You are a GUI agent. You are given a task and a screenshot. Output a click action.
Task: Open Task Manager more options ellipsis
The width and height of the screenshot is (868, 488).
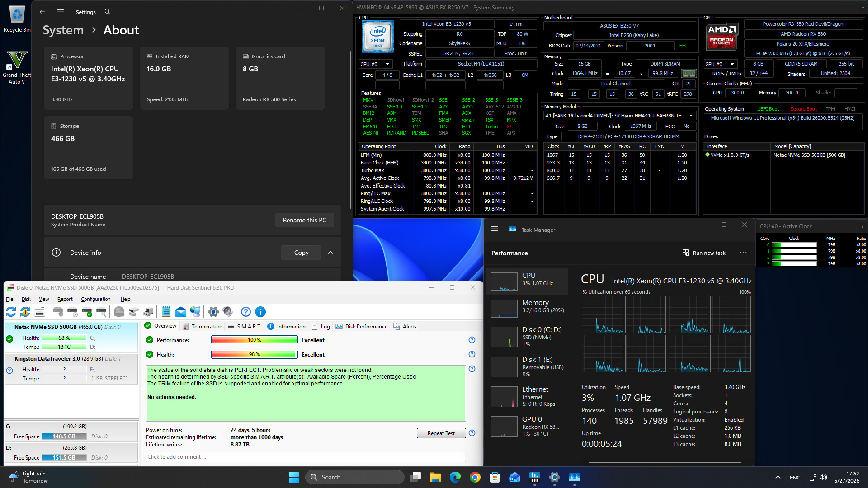click(x=743, y=253)
